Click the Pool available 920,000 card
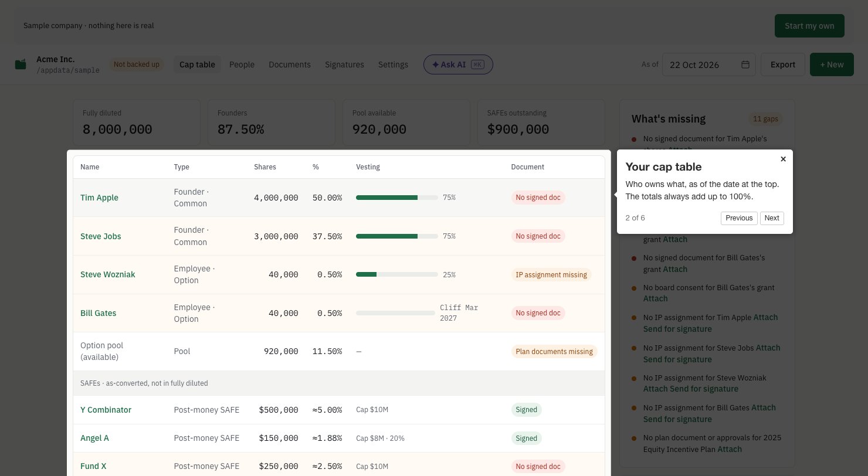The image size is (868, 476). [406, 123]
